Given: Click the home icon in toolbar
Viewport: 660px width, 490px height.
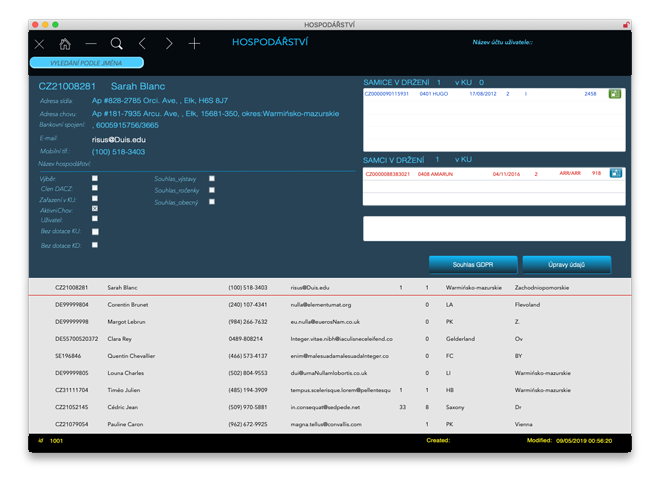Looking at the screenshot, I should tap(65, 44).
